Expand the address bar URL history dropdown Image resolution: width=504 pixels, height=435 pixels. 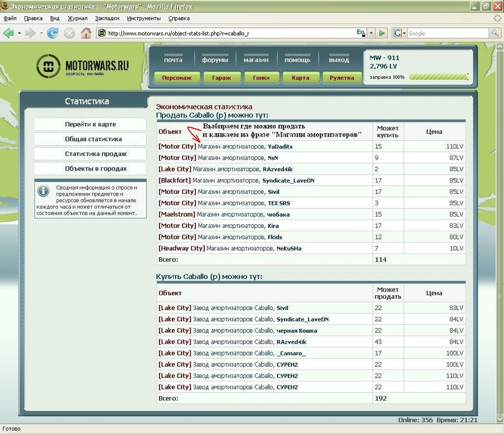pos(371,33)
